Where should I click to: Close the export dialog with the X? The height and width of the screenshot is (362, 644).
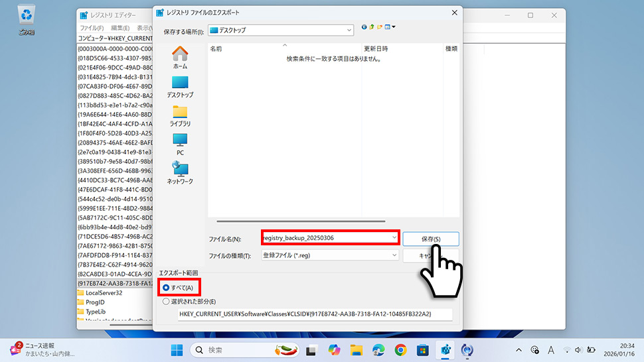(454, 13)
